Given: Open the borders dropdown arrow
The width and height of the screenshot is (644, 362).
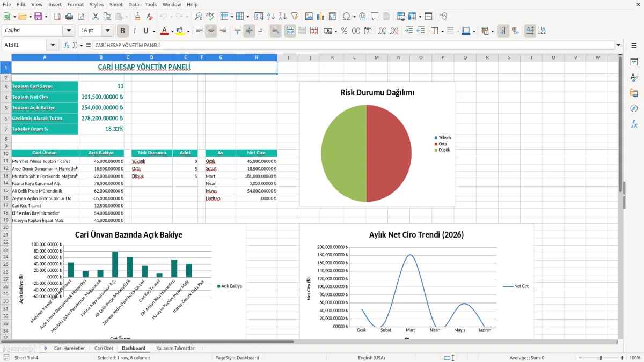Looking at the screenshot, I should pos(442,31).
